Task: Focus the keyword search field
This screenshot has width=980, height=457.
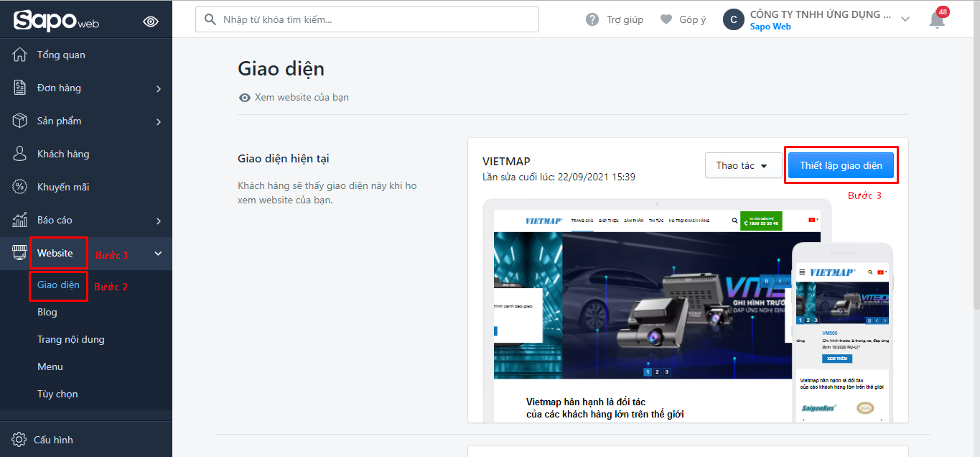Action: coord(367,19)
